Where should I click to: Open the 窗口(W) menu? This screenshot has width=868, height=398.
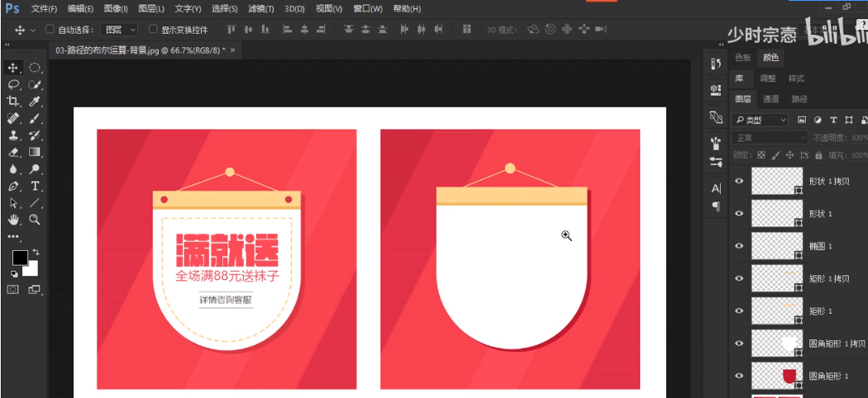[368, 9]
